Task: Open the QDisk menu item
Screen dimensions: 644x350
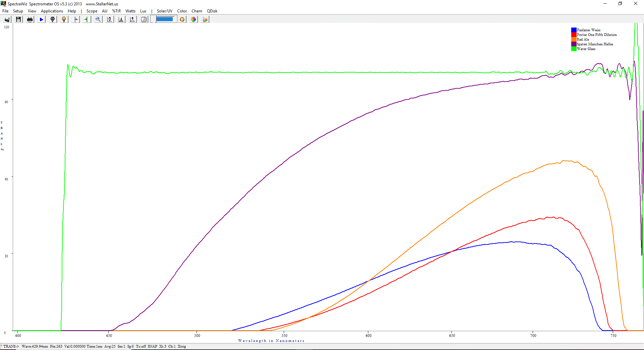Action: tap(212, 11)
